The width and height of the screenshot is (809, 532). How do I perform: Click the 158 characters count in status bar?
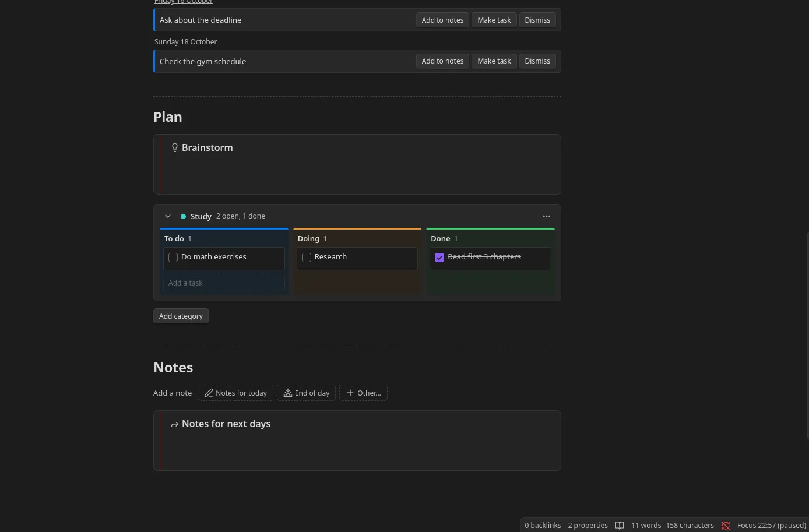pos(690,526)
